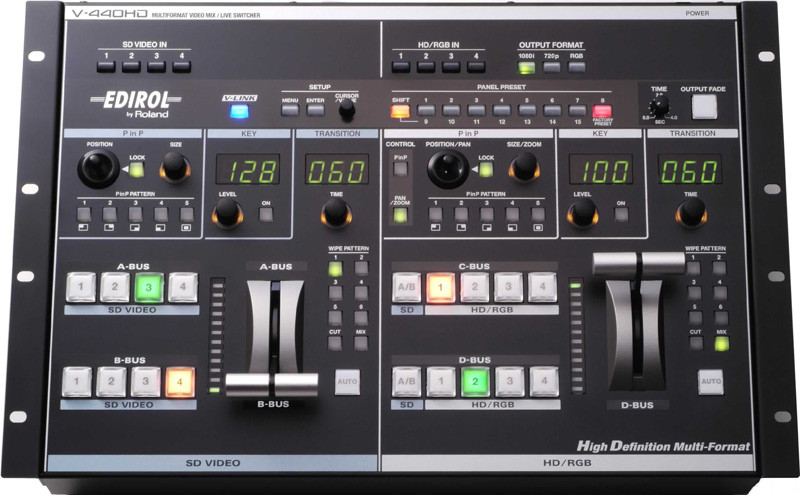Screen dimensions: 800x495
Task: Choose 1080i output format
Action: pos(527,68)
